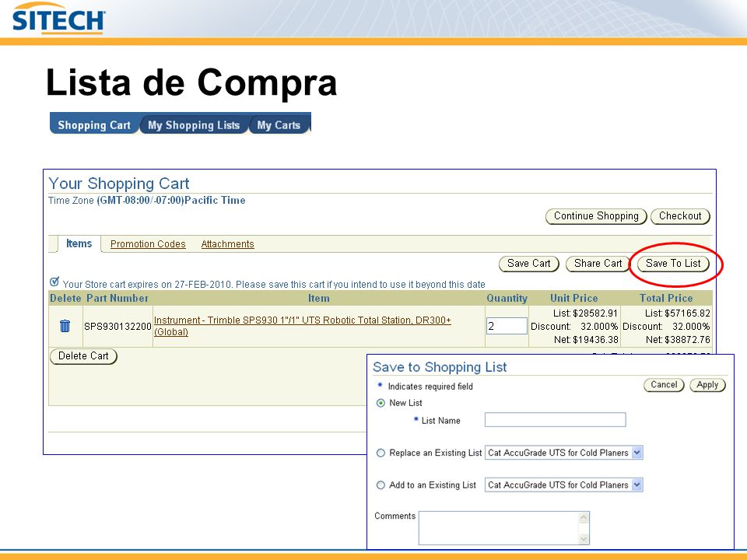Click the Quantity column header
The image size is (747, 560).
click(507, 298)
